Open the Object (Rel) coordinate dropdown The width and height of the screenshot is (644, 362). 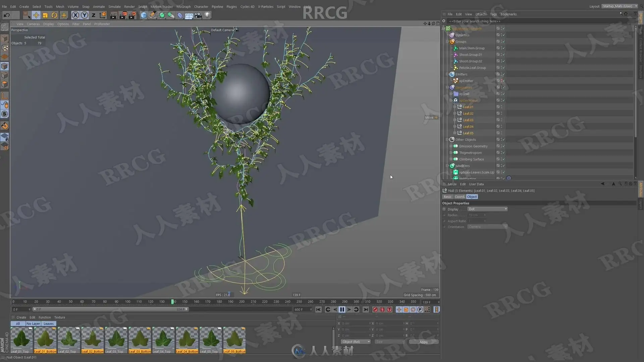point(356,342)
